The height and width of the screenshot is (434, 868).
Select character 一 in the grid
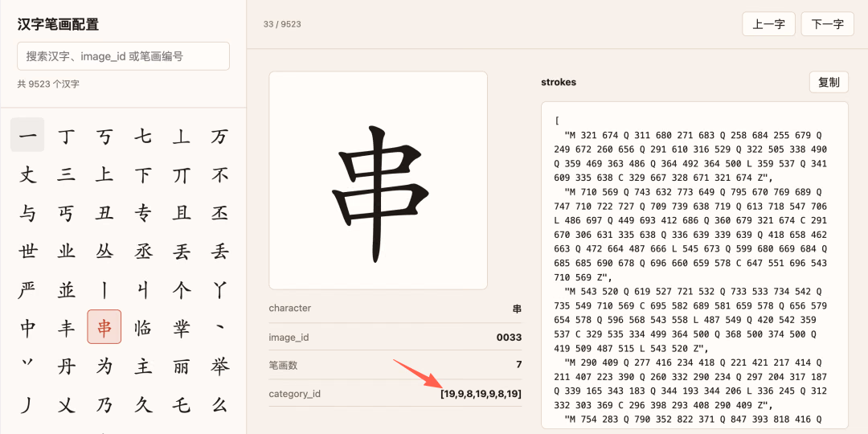pos(27,134)
